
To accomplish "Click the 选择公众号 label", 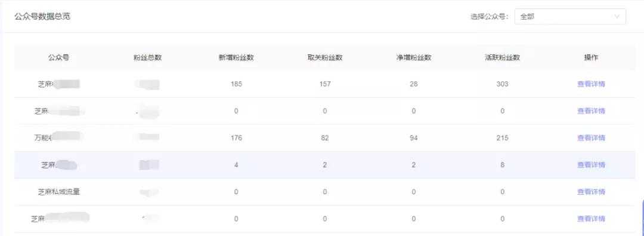I will [490, 17].
